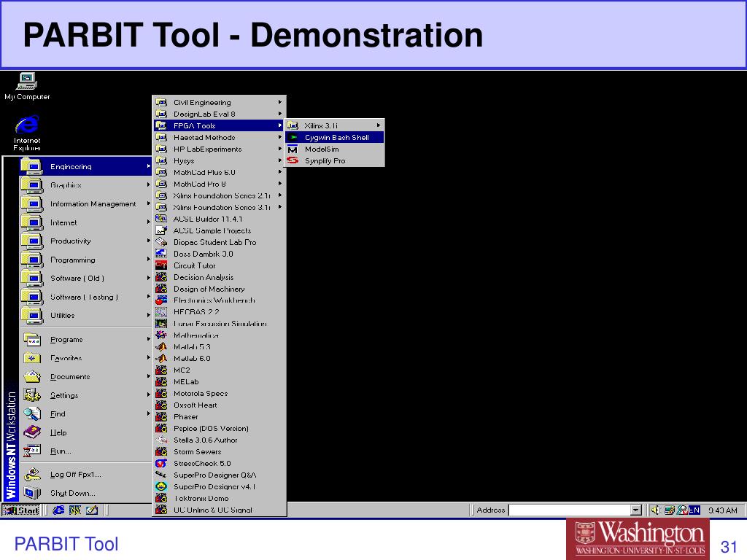Image resolution: width=747 pixels, height=560 pixels.
Task: Click the StressCheck 5.0 icon
Action: (161, 463)
